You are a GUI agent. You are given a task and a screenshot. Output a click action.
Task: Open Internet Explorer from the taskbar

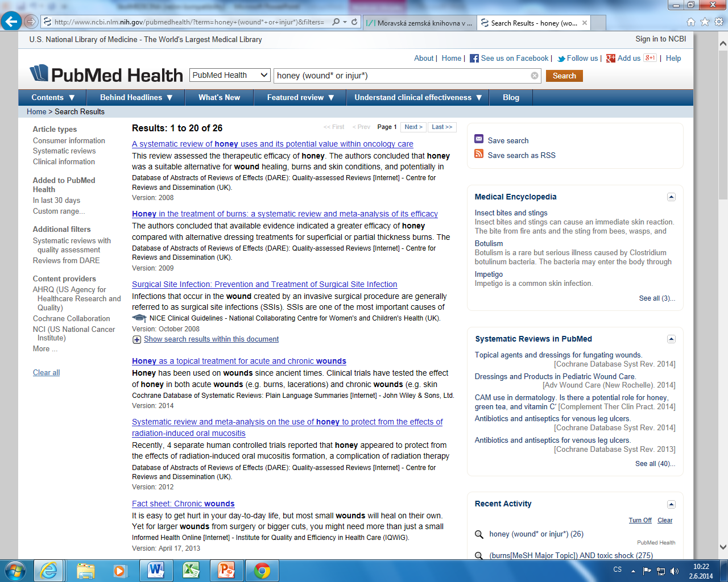pos(49,571)
